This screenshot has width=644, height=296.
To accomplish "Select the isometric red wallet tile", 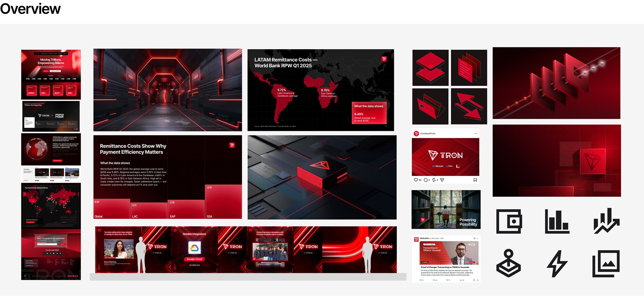I will pos(430,106).
